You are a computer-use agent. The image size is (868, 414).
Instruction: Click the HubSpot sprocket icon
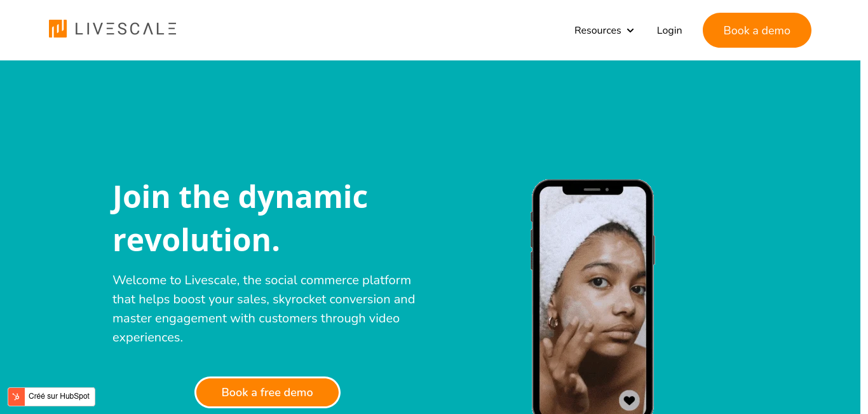(17, 396)
